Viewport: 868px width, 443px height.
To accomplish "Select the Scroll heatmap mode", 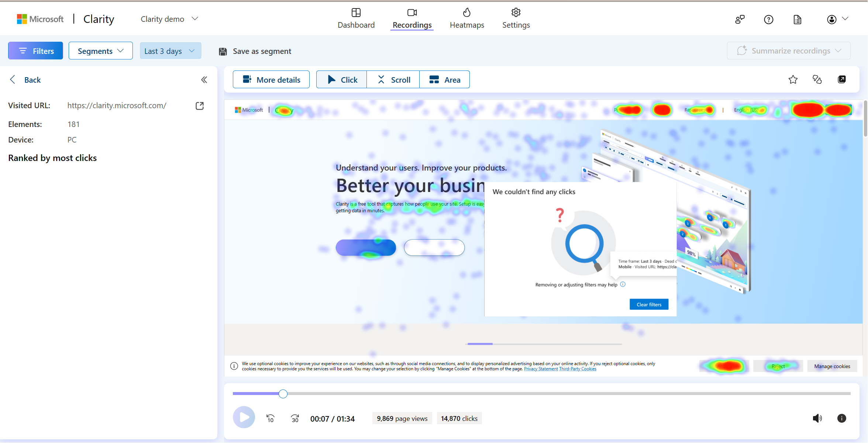I will 393,80.
